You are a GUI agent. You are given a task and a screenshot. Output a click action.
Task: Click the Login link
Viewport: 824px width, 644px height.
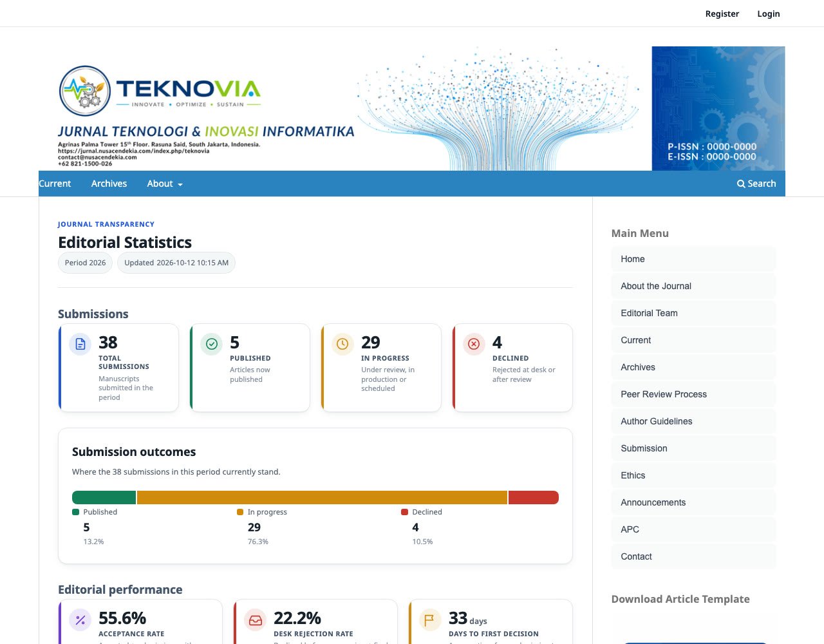[x=769, y=14]
